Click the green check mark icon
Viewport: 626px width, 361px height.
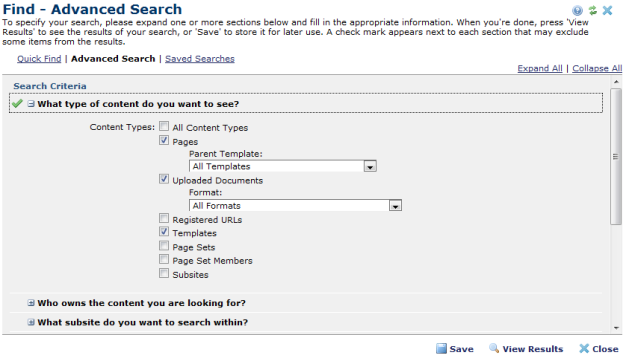pos(17,104)
